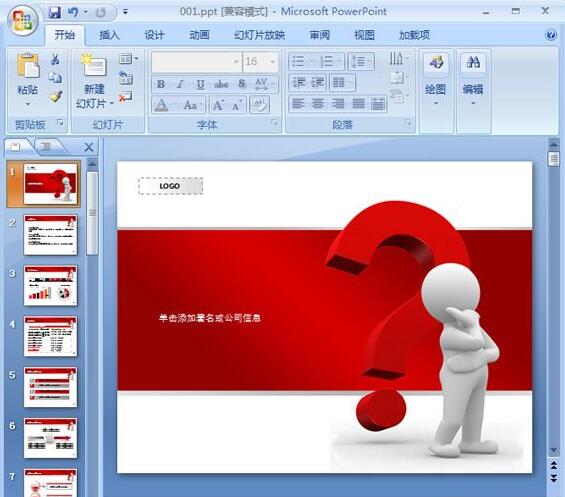Align text right
This screenshot has width=565, height=497.
pos(338,104)
